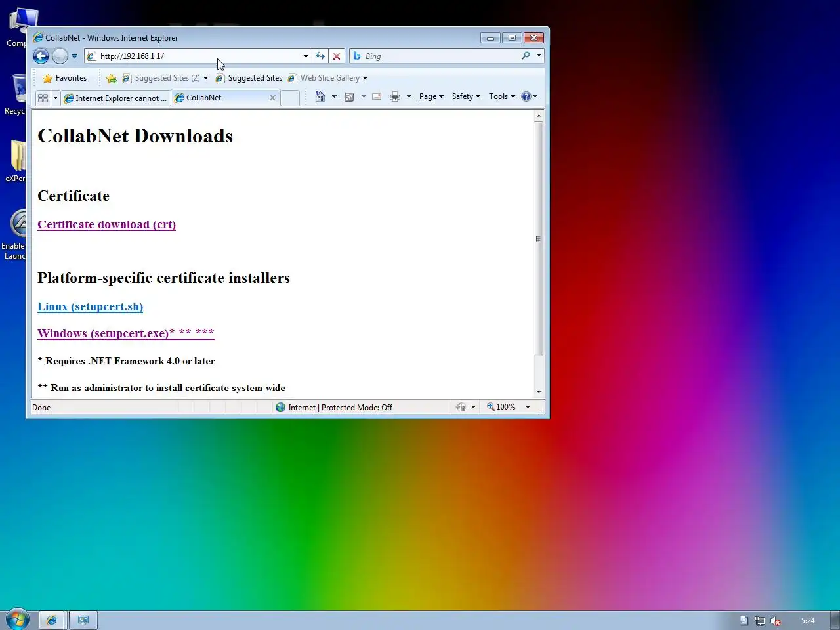Click the Refresh page icon
This screenshot has width=840, height=630.
click(320, 56)
